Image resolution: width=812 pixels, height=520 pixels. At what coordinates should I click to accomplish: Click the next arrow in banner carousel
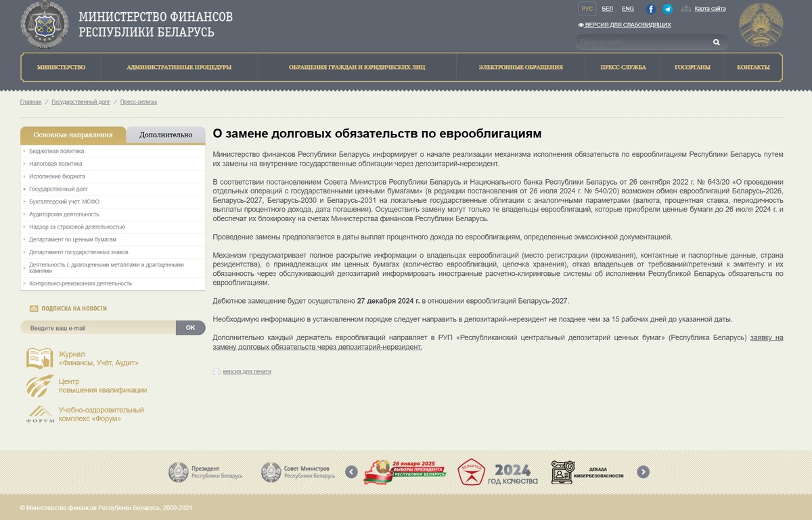pos(644,472)
